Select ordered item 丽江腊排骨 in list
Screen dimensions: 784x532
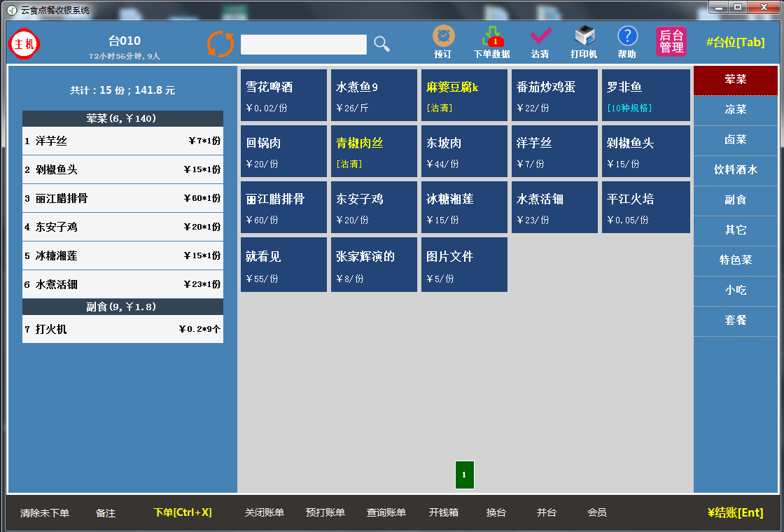pos(122,199)
